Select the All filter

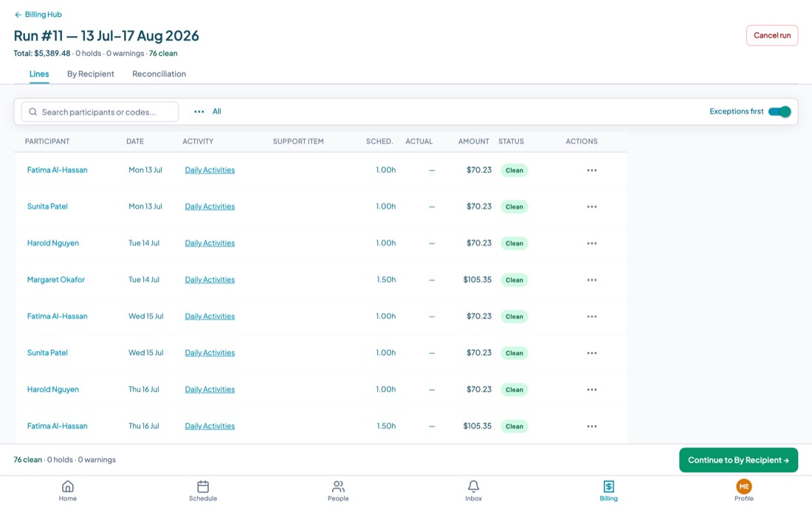[x=216, y=111]
